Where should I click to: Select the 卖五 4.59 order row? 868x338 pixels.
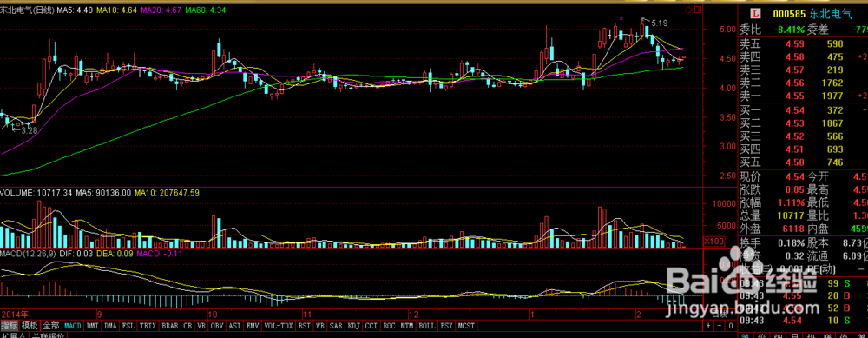(804, 43)
